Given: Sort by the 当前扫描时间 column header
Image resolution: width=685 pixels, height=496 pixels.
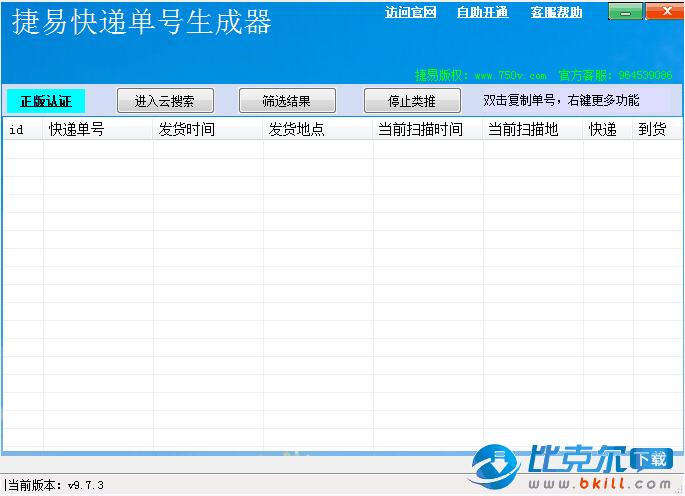Looking at the screenshot, I should click(x=428, y=129).
